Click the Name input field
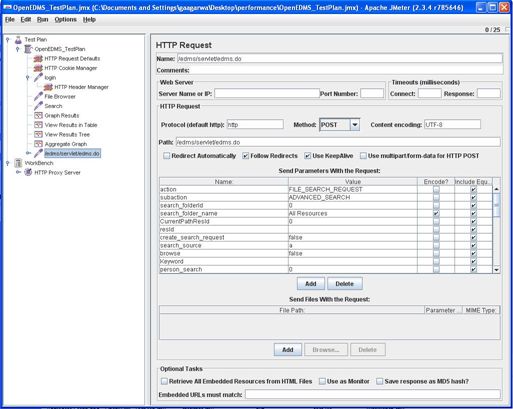 (340, 59)
